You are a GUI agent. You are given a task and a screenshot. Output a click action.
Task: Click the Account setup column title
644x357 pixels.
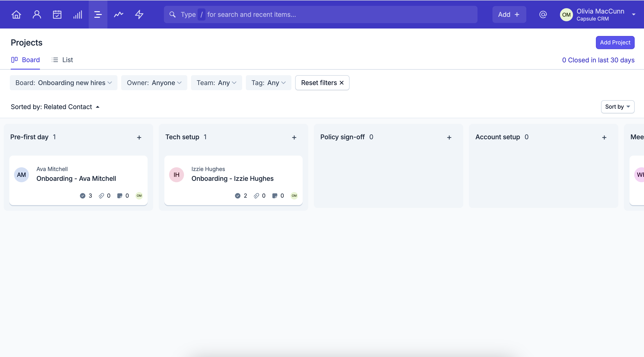point(498,137)
